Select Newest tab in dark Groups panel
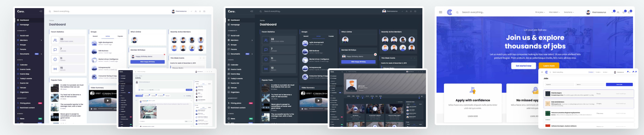 click(x=306, y=36)
